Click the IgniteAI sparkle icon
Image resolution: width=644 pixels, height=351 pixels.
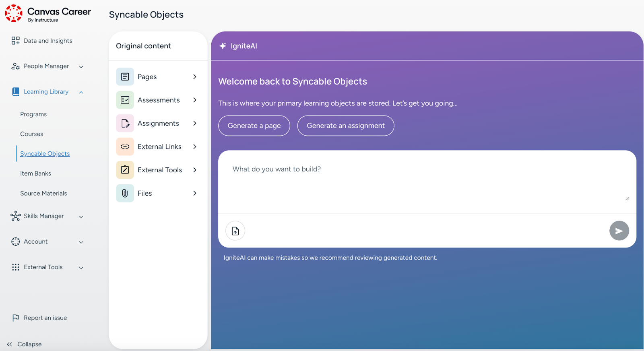pyautogui.click(x=223, y=46)
